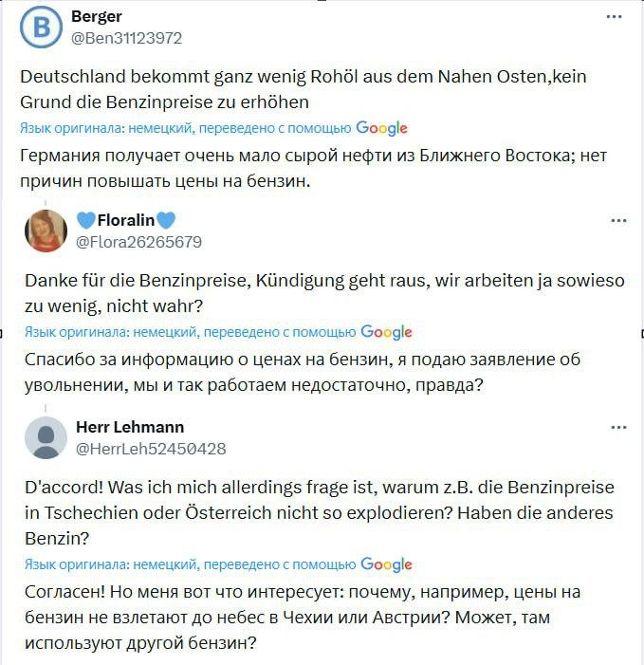Open the Berger display name link
This screenshot has width=644, height=665.
pos(97,17)
